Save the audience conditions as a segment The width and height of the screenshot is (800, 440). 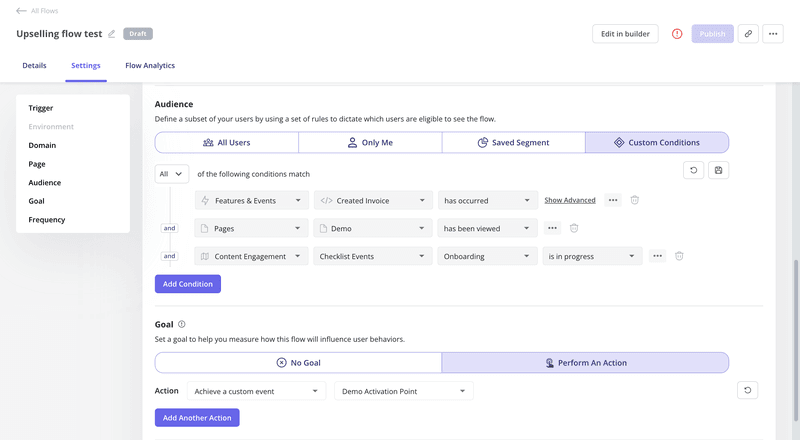click(718, 170)
